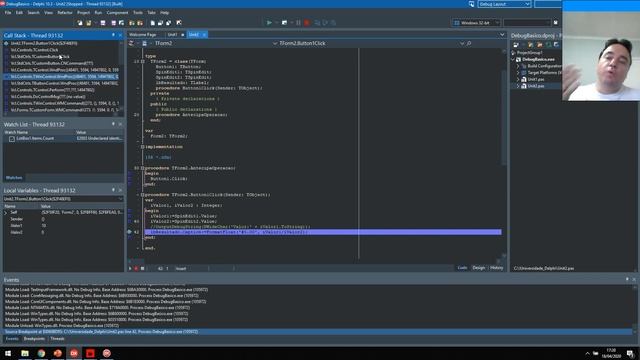
Task: Select the Watches tab in Watch List
Action: tap(14, 178)
